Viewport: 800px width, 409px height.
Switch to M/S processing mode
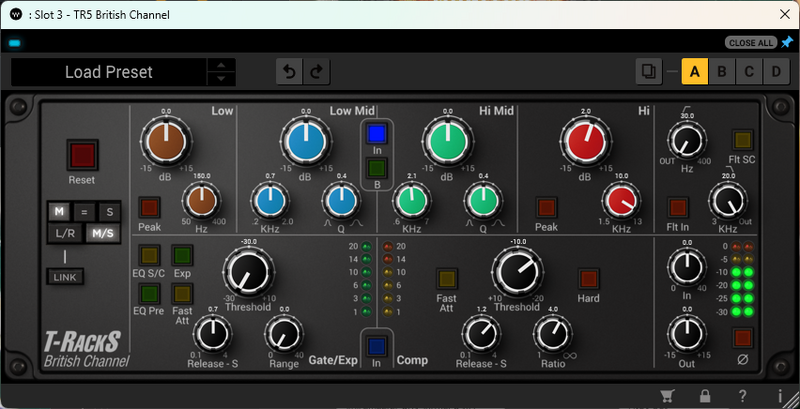pos(103,234)
